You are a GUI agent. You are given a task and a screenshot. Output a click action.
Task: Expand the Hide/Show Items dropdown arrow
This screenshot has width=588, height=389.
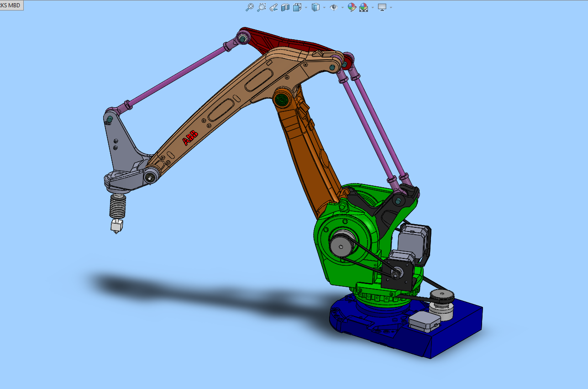342,8
